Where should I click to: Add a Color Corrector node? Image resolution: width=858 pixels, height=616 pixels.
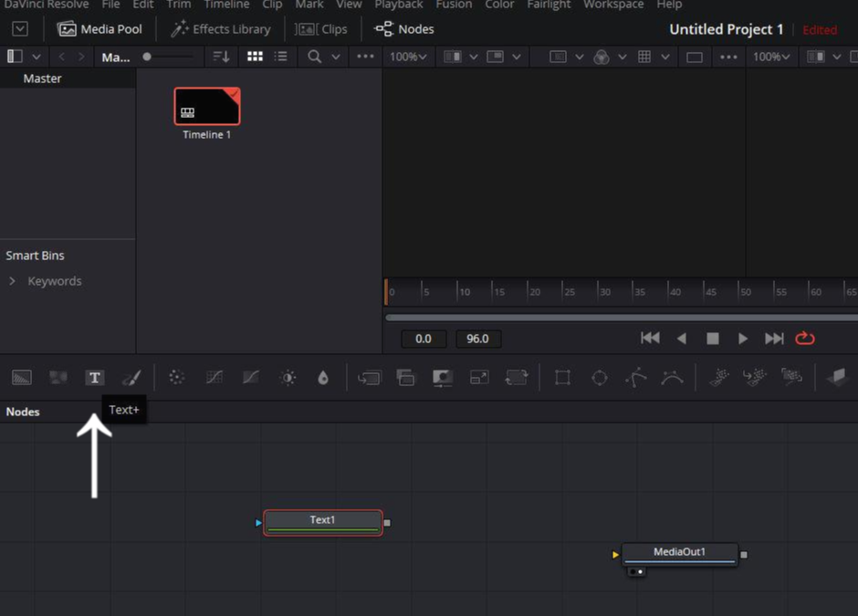pos(177,378)
